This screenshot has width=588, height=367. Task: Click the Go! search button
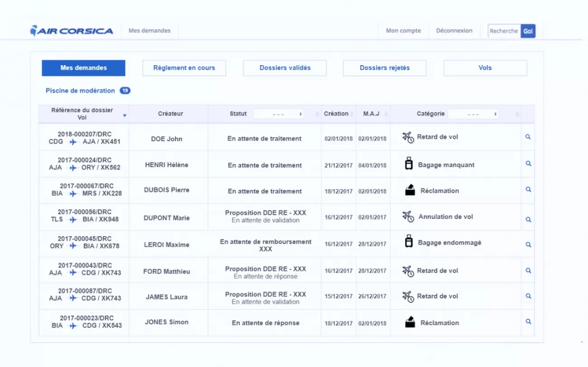528,31
